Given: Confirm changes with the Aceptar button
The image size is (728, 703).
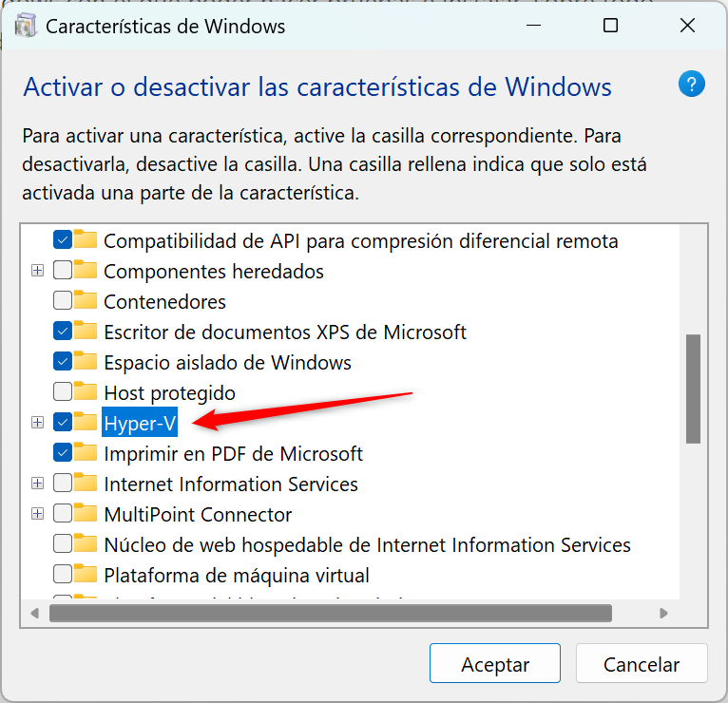Looking at the screenshot, I should 495,663.
